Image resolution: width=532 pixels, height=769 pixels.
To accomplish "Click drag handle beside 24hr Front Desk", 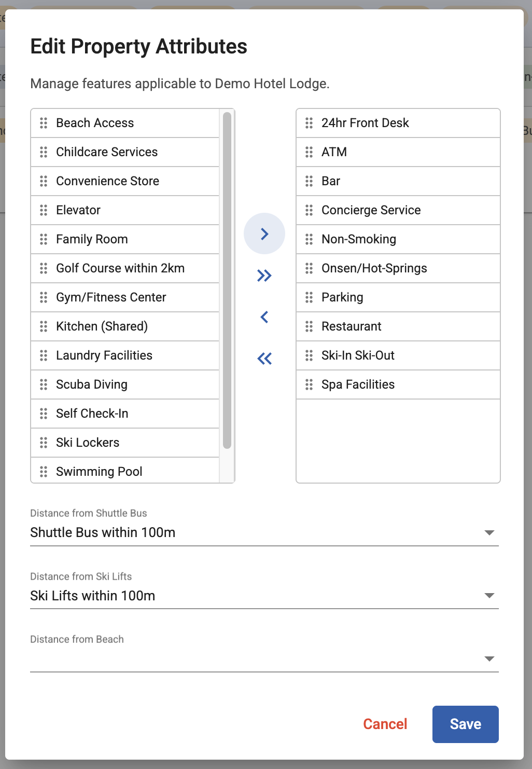I will pyautogui.click(x=309, y=123).
